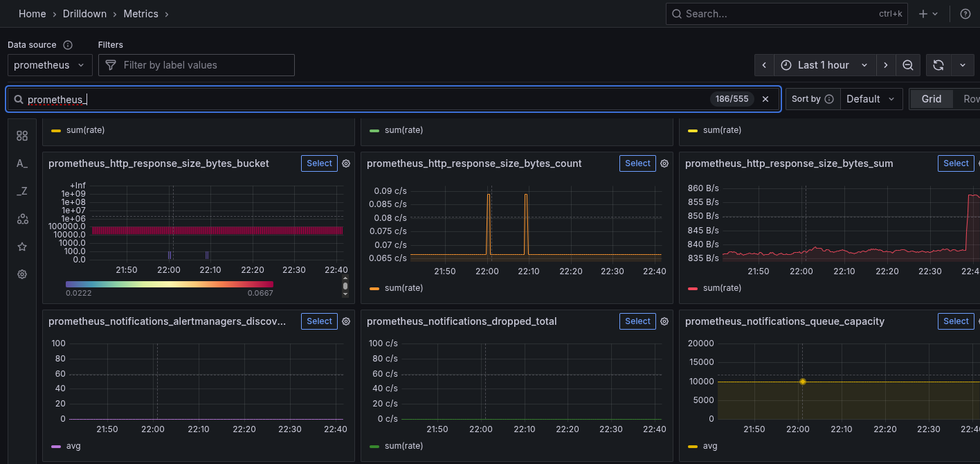The height and width of the screenshot is (464, 980).
Task: Open the bookmarks star sidebar icon
Action: coord(22,247)
